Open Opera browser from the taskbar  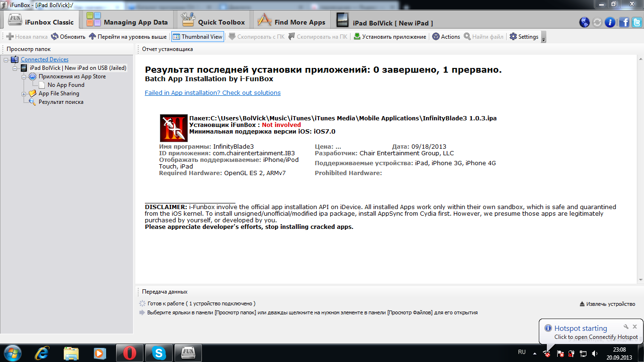pos(130,353)
